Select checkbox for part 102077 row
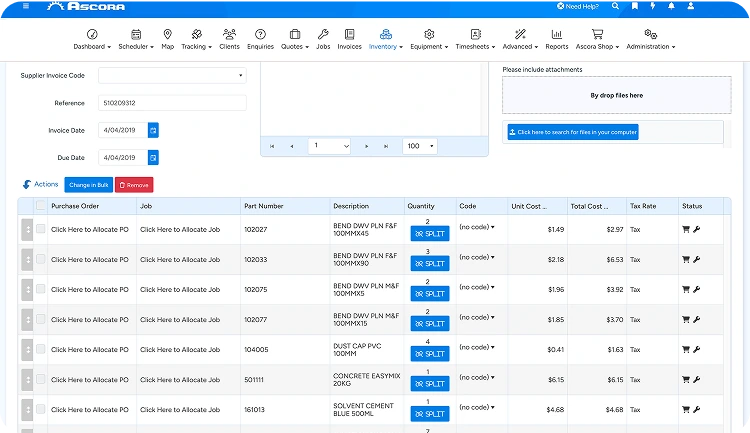The height and width of the screenshot is (433, 750). (41, 319)
